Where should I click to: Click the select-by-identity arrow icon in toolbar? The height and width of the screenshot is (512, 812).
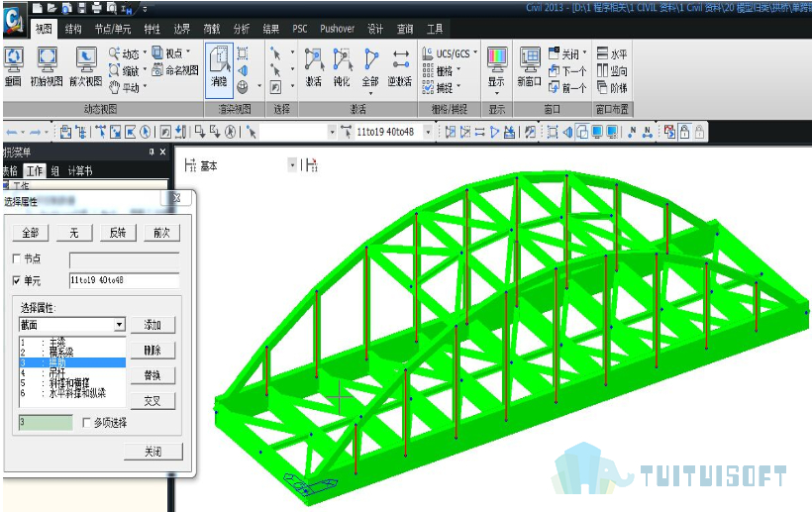(x=252, y=133)
